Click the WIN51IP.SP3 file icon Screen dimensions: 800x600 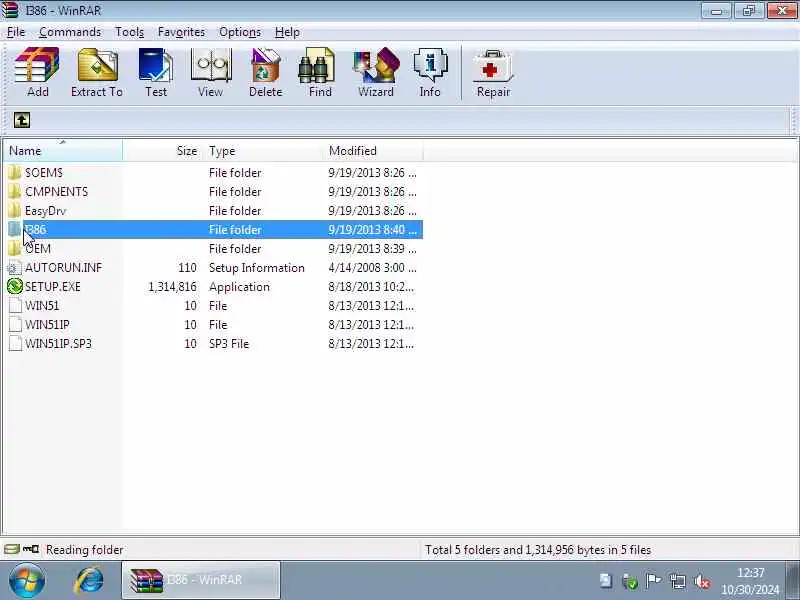[15, 343]
